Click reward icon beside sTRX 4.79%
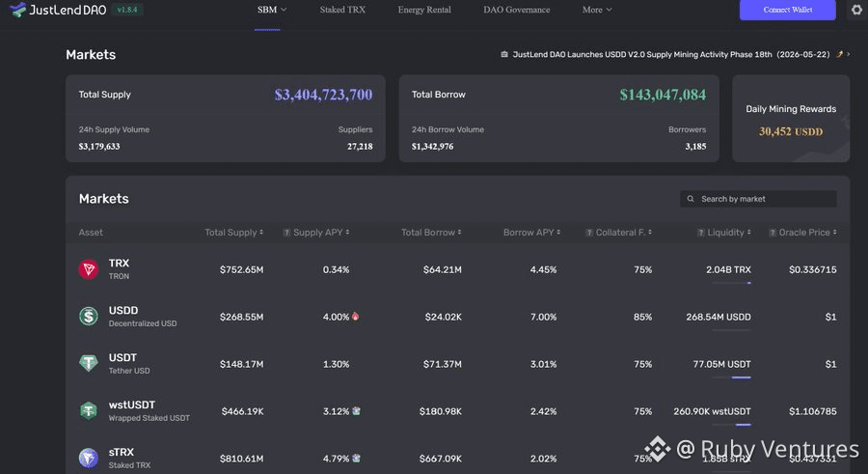 (x=356, y=458)
